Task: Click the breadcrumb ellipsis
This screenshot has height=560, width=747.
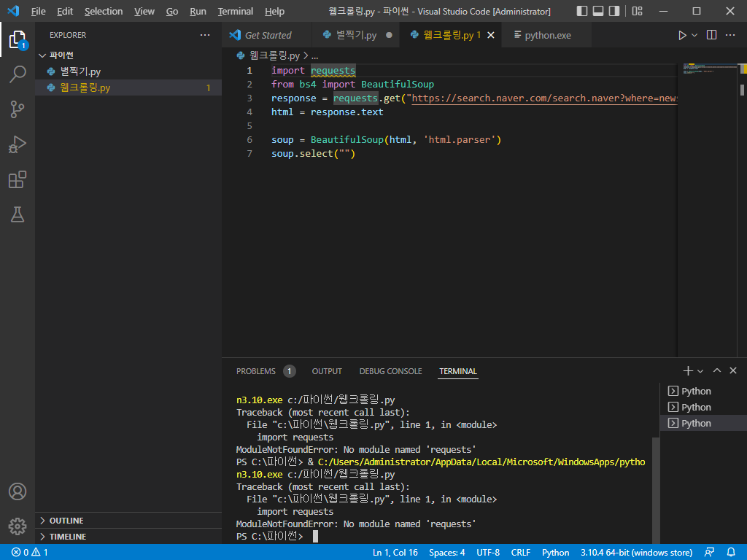Action: coord(315,56)
